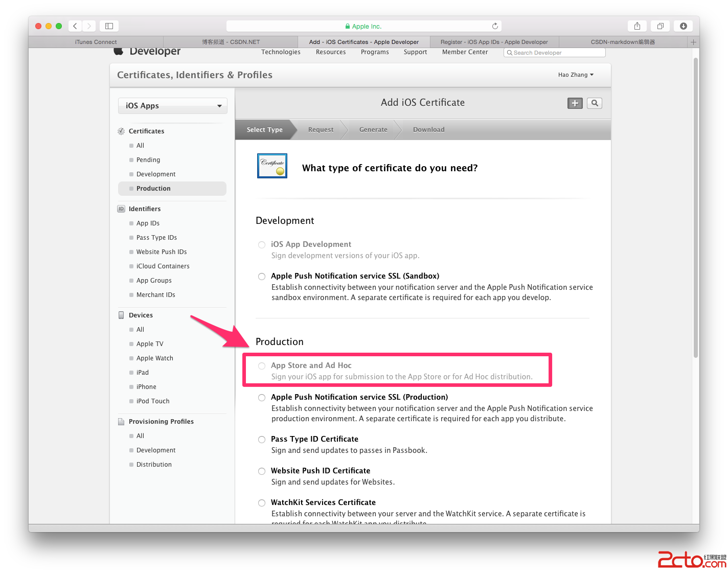The image size is (728, 573).
Task: Click the add certificate plus button
Action: (x=575, y=103)
